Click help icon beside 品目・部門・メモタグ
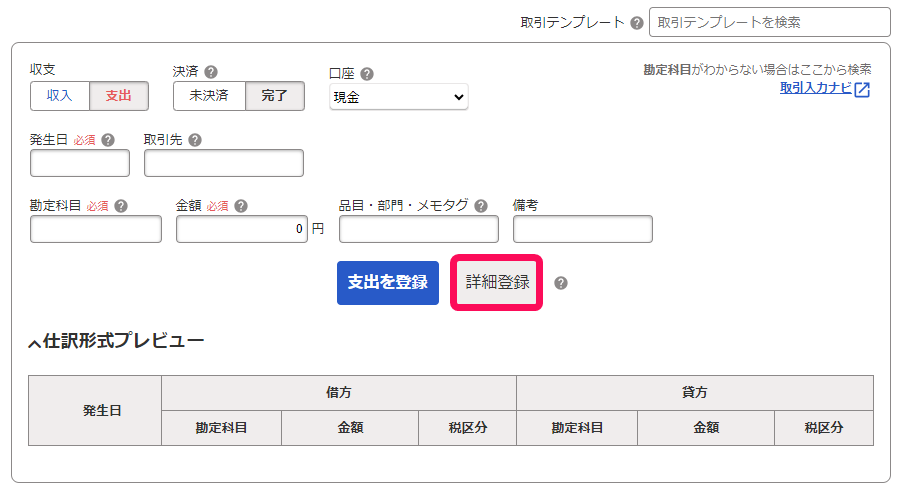 pyautogui.click(x=481, y=206)
